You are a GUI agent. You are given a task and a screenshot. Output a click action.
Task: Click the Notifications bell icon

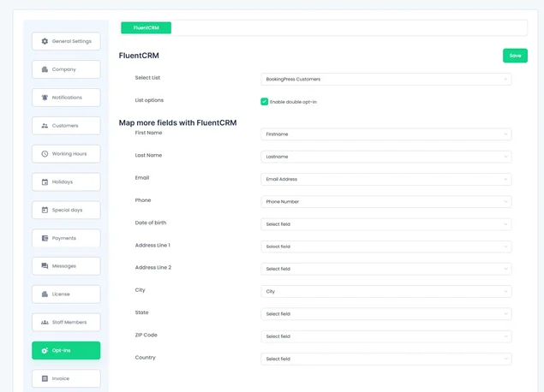[x=45, y=98]
